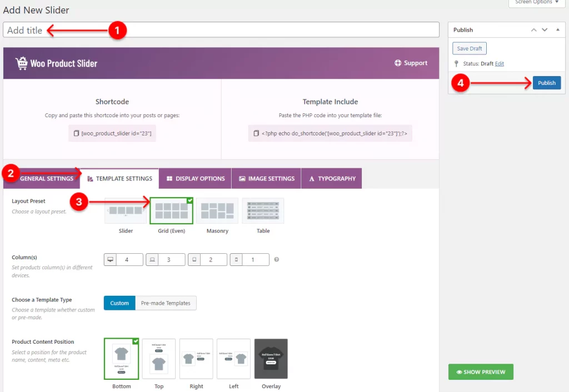Move the Publish box down with chevron
Screen dimensions: 569x392
pos(545,30)
